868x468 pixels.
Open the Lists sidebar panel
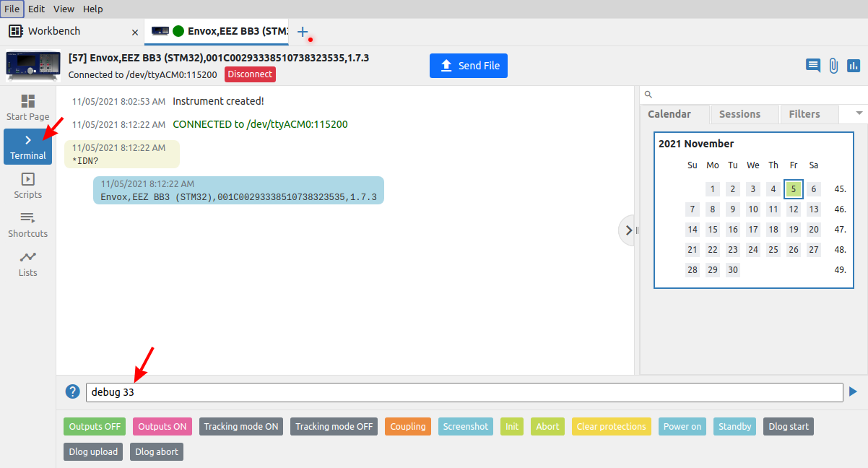pyautogui.click(x=27, y=263)
